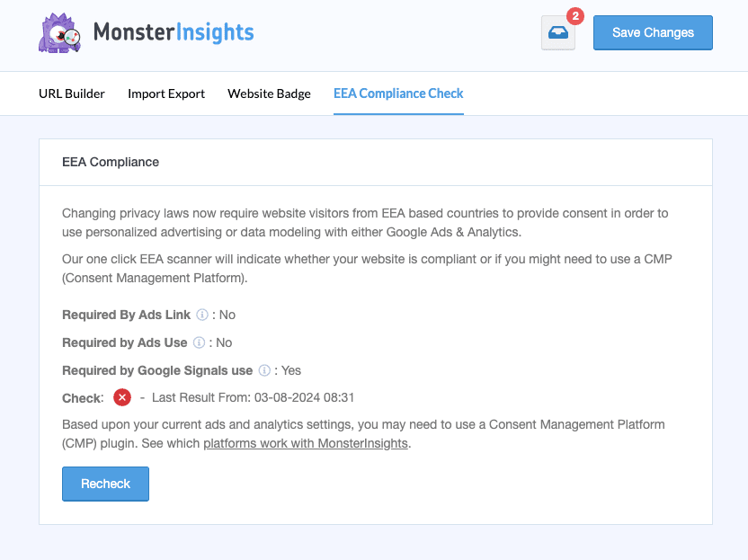Expand the EEA Compliance panel header
Image resolution: width=748 pixels, height=560 pixels.
coord(110,163)
